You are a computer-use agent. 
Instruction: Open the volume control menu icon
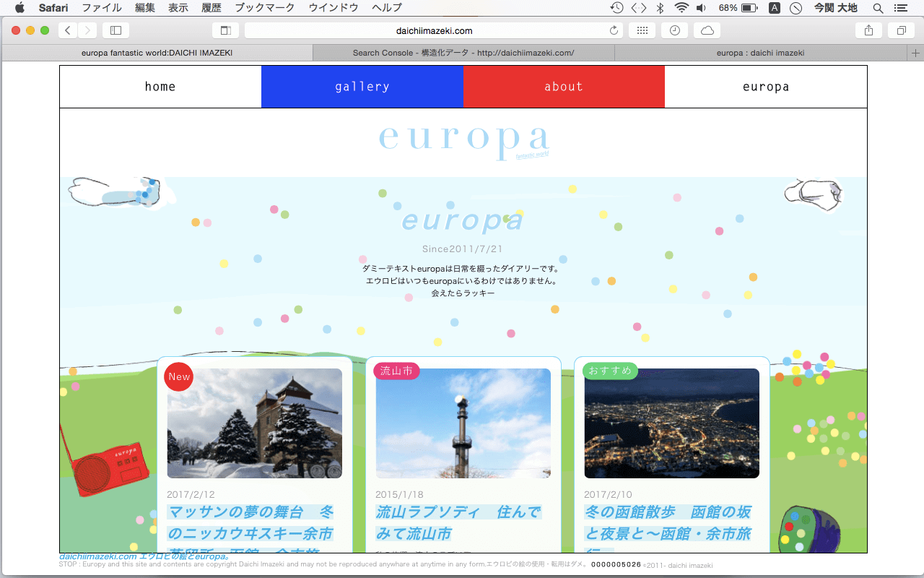pos(702,8)
